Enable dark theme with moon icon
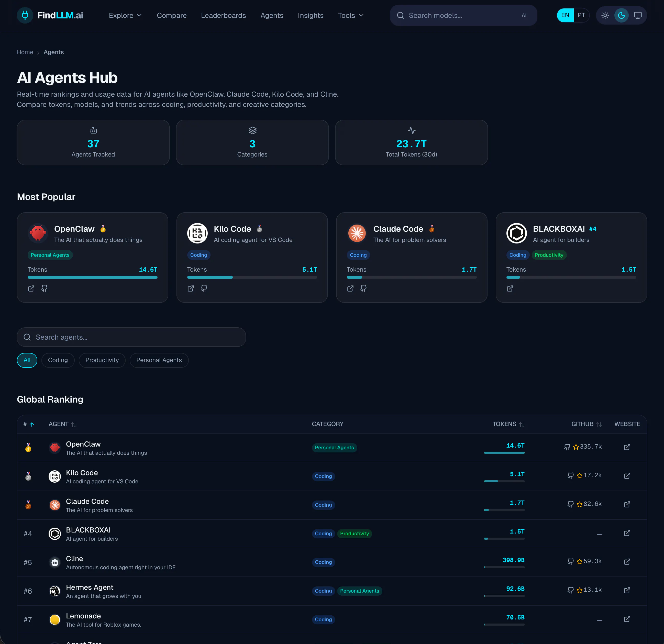Viewport: 664px width, 644px height. point(621,15)
